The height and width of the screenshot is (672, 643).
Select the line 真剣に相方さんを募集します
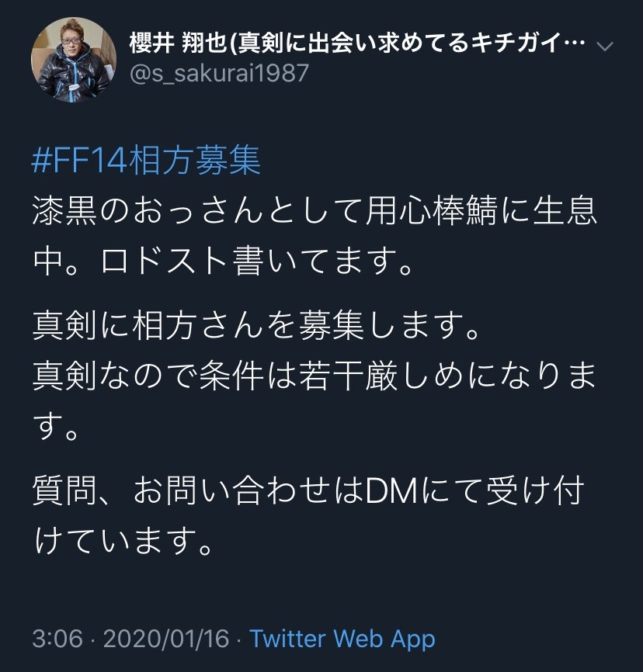256,325
